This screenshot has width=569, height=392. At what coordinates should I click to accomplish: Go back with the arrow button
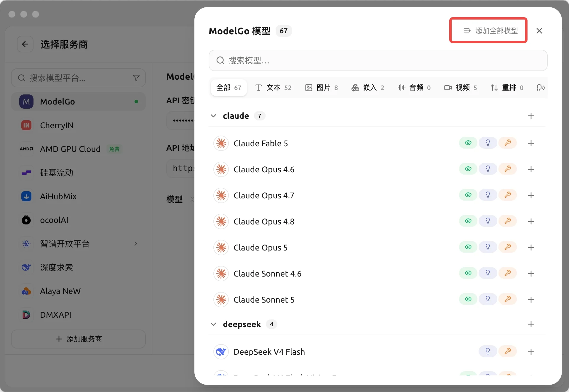click(25, 44)
